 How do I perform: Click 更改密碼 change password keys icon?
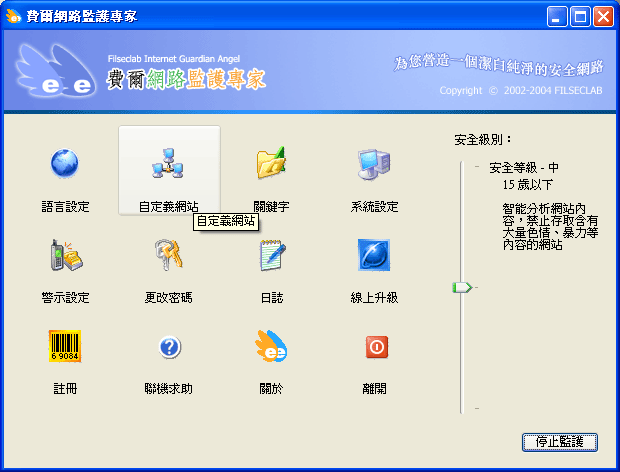click(168, 255)
